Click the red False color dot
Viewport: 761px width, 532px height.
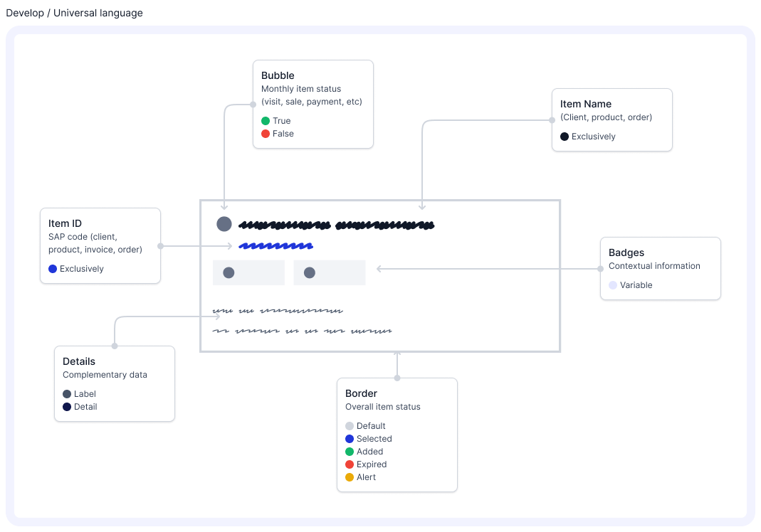pos(266,134)
